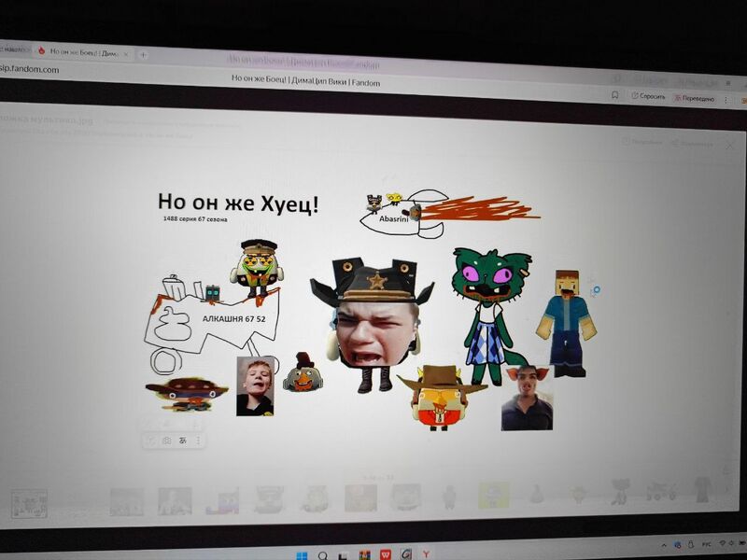Screen dimensions: 747x560
Task: Click the 'Но он же Хуец!' image title
Action: point(238,202)
